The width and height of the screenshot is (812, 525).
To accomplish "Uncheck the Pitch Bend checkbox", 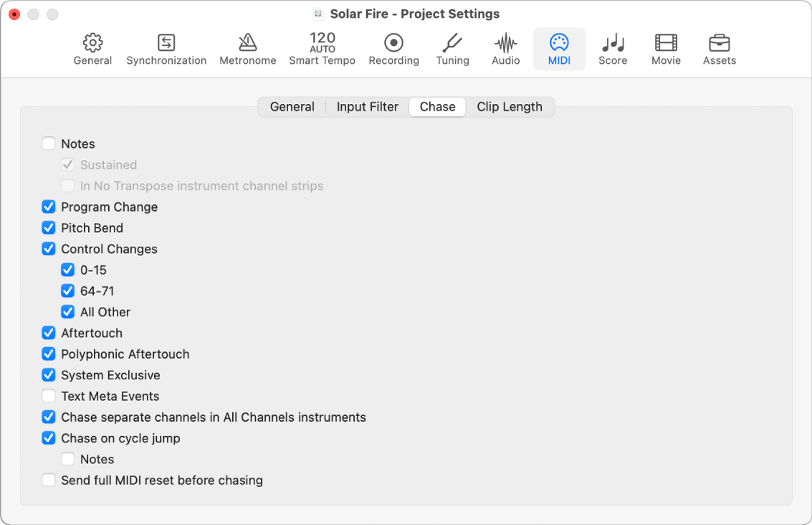I will (x=49, y=228).
